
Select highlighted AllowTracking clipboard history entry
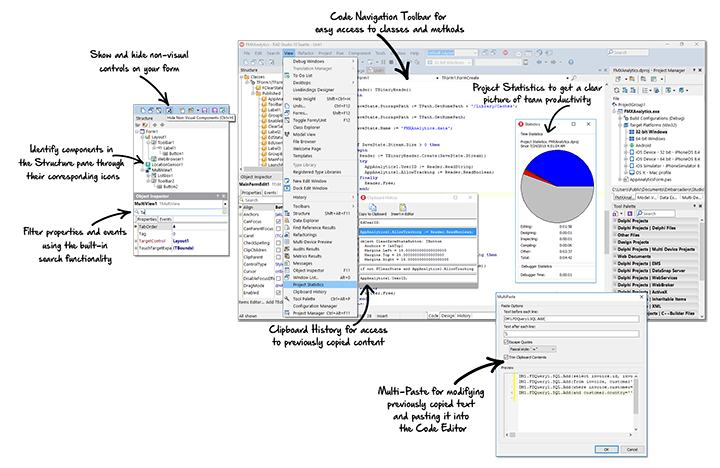(417, 232)
